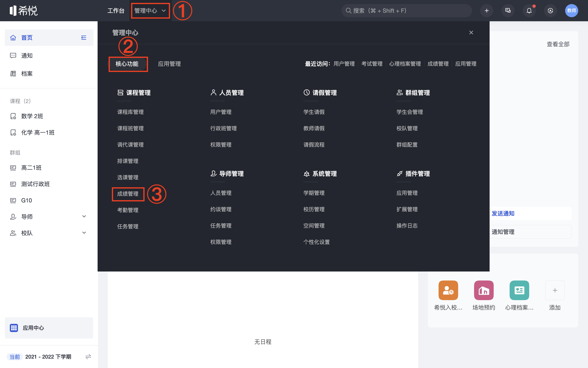Open 操作日志 menu entry

coord(407,226)
